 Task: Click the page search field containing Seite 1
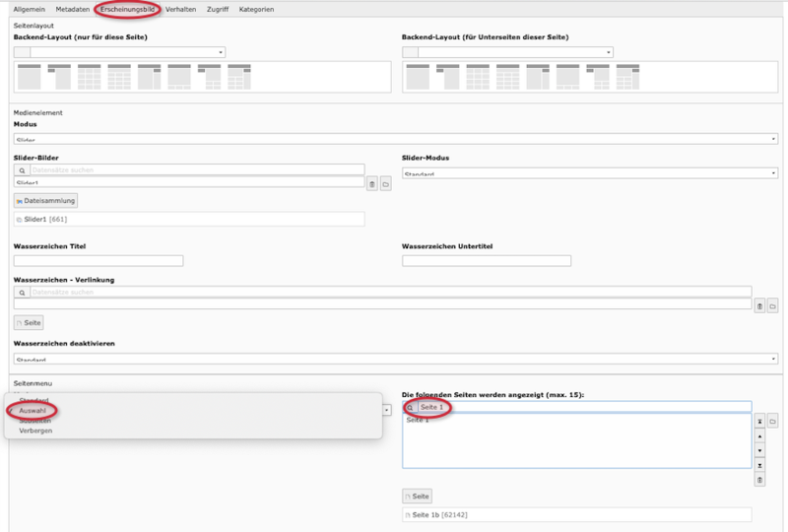coord(584,407)
